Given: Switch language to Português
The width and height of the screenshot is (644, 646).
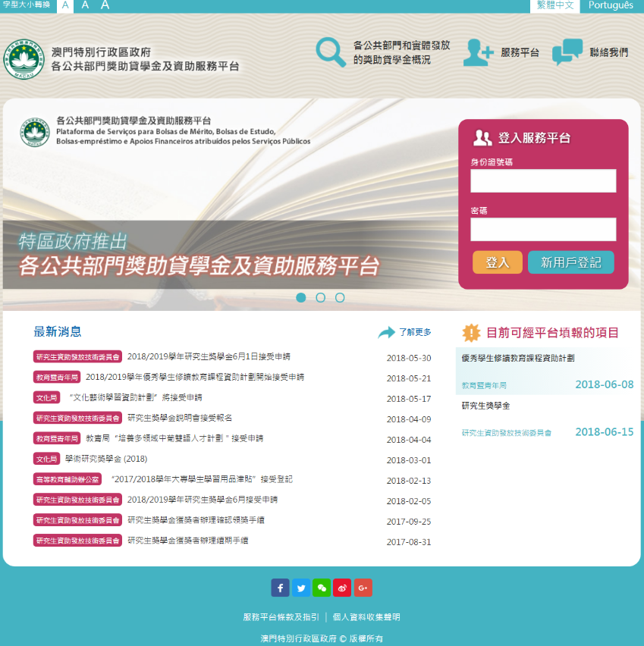Looking at the screenshot, I should pos(611,5).
